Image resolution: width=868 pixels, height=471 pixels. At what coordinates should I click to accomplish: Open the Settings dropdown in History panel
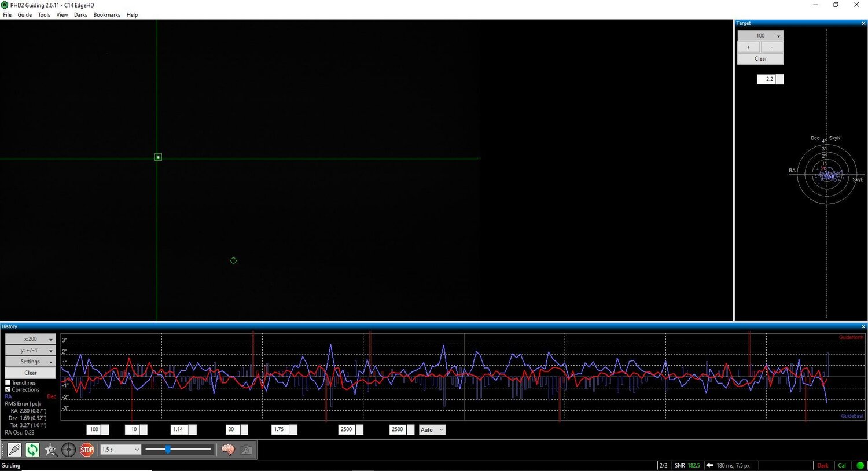[30, 361]
